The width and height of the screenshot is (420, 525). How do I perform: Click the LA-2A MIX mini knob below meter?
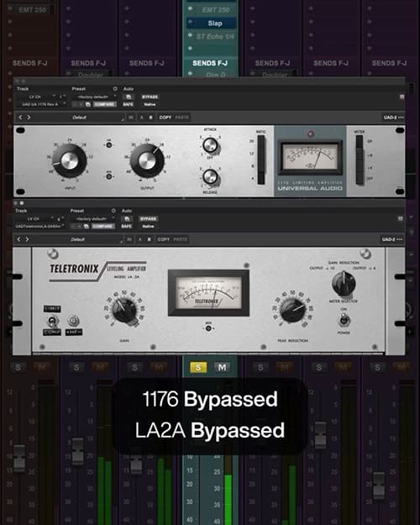click(208, 328)
